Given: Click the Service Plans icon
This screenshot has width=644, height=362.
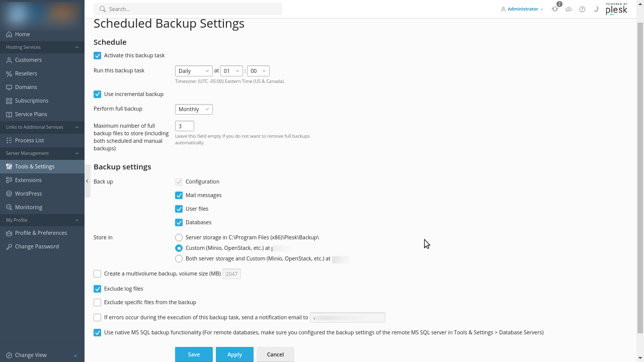Looking at the screenshot, I should (9, 114).
